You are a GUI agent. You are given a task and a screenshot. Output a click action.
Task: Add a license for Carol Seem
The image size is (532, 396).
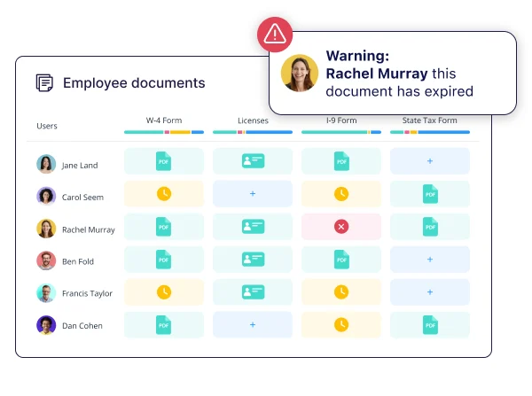coord(253,194)
